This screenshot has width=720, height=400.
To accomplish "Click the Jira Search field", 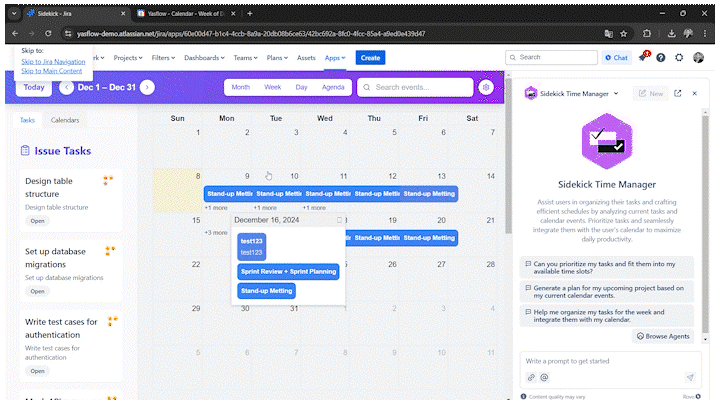I will pyautogui.click(x=551, y=57).
